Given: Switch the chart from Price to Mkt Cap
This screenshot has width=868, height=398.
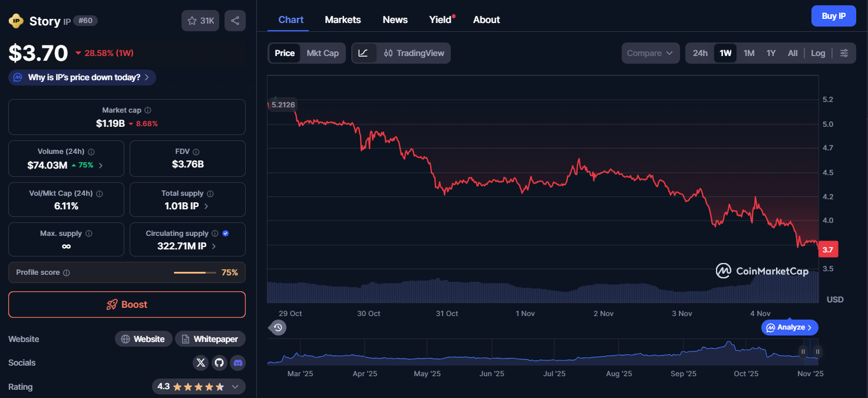Looking at the screenshot, I should [322, 52].
